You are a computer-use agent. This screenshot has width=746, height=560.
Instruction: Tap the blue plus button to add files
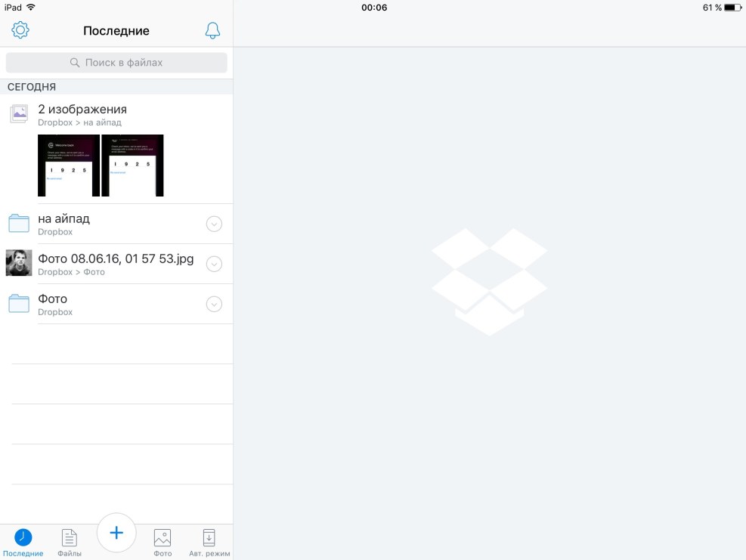point(116,533)
